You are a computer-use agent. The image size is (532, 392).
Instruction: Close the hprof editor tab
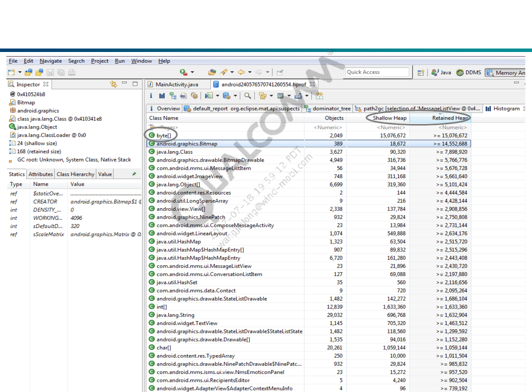point(312,84)
